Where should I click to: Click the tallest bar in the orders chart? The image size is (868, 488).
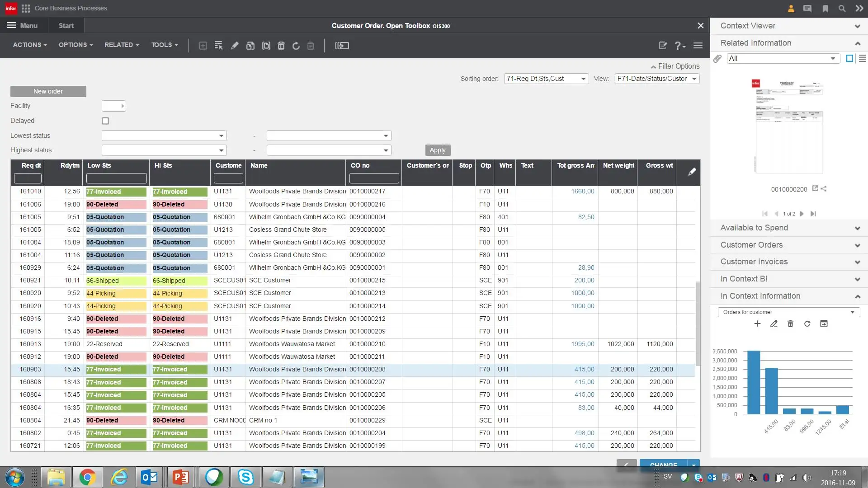pyautogui.click(x=754, y=382)
